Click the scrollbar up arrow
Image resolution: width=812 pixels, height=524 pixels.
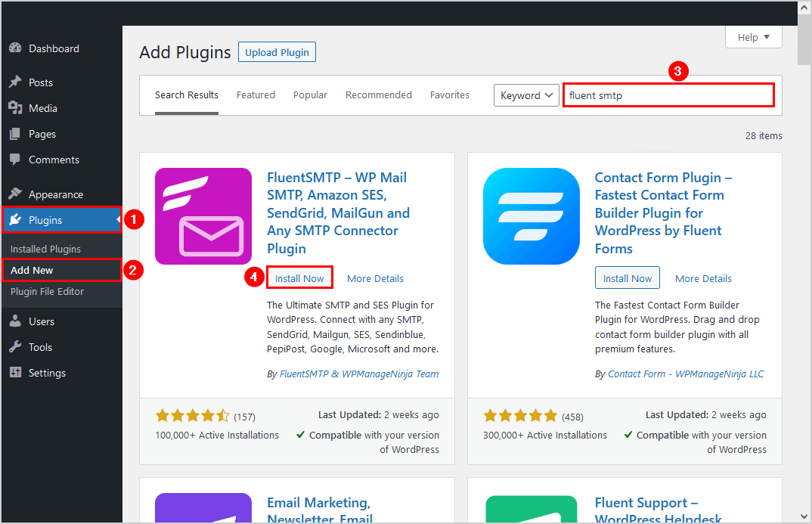point(804,7)
